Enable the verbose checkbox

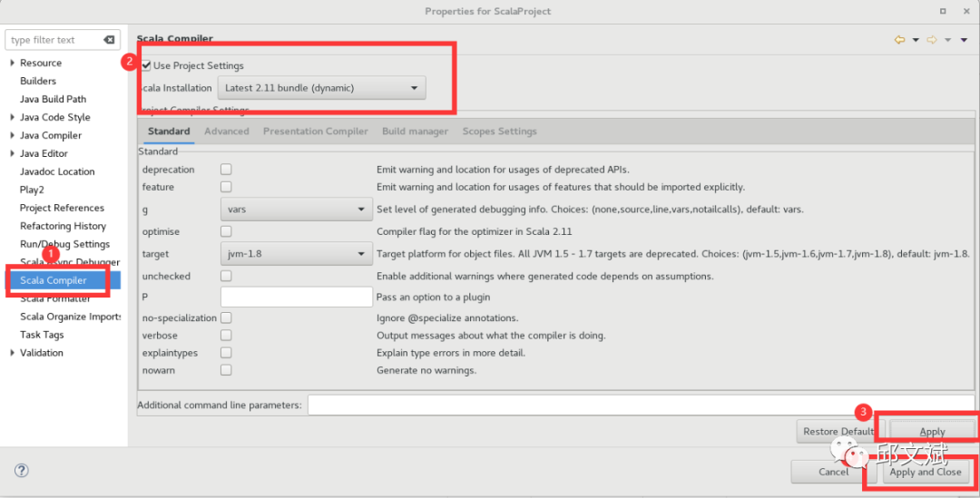click(x=226, y=335)
